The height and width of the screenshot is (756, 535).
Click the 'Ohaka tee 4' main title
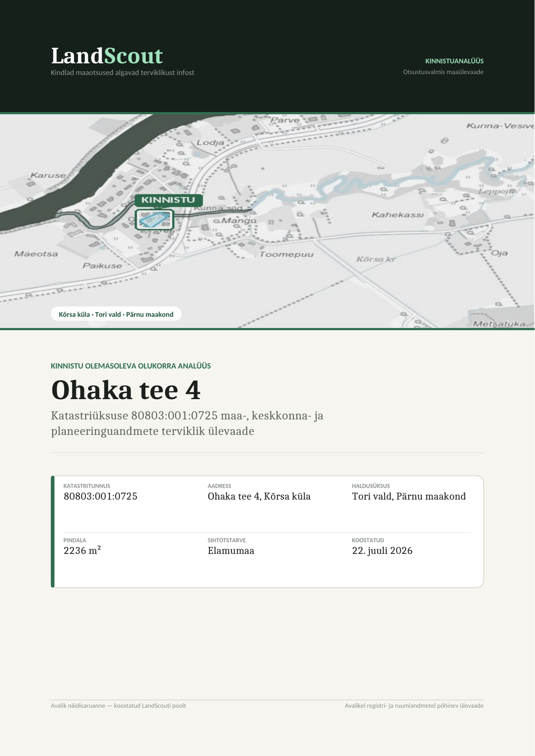pos(126,390)
